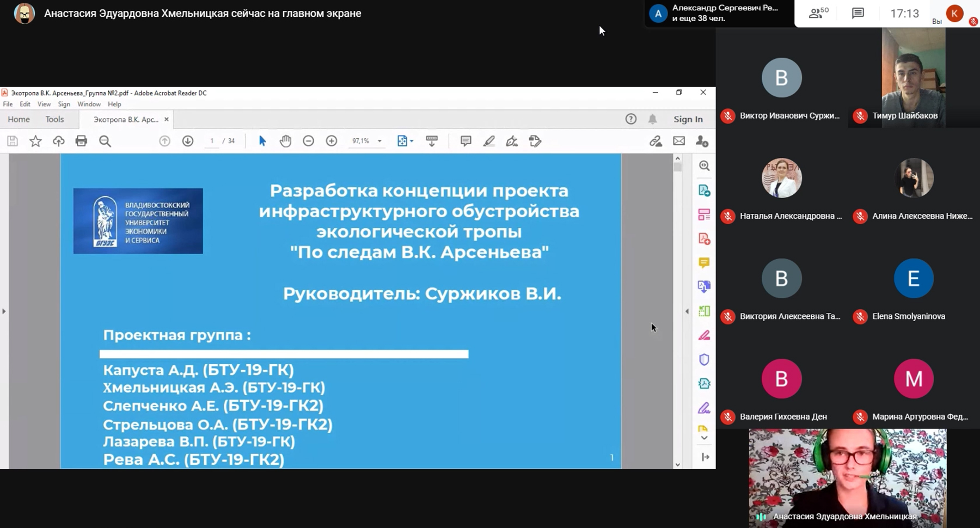Open the meeting chat icon
980x528 pixels.
pos(858,13)
